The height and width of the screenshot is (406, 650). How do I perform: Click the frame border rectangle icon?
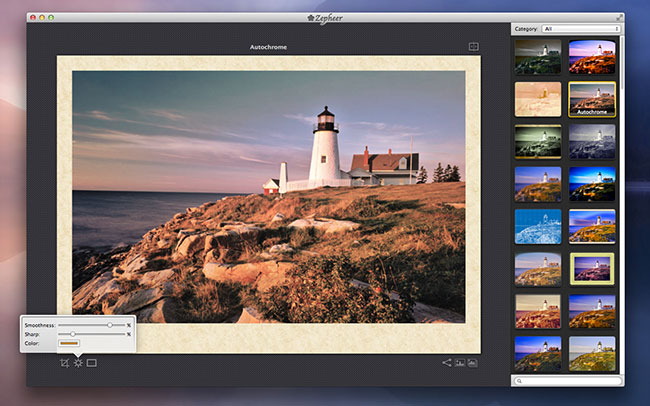(92, 362)
